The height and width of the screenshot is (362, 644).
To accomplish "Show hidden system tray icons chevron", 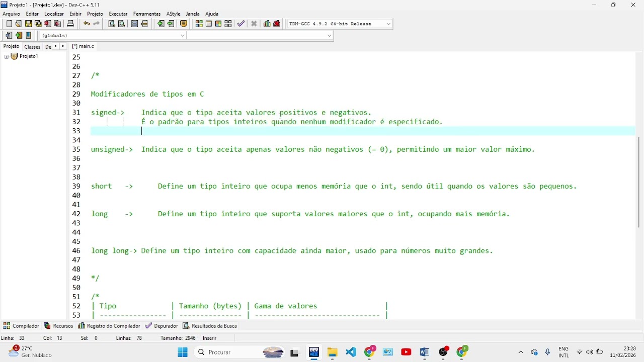I will click(521, 352).
